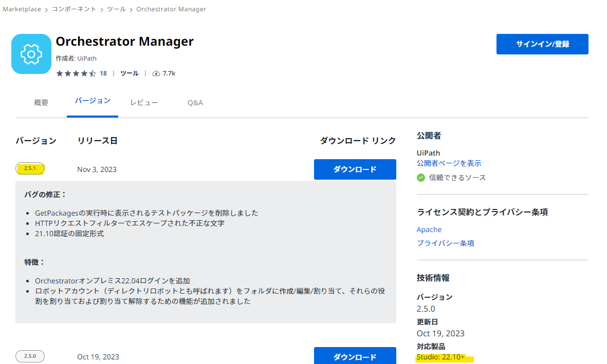Viewport: 607px width, 364px height.
Task: Click the 2.5.0 version badge
Action: point(30,356)
